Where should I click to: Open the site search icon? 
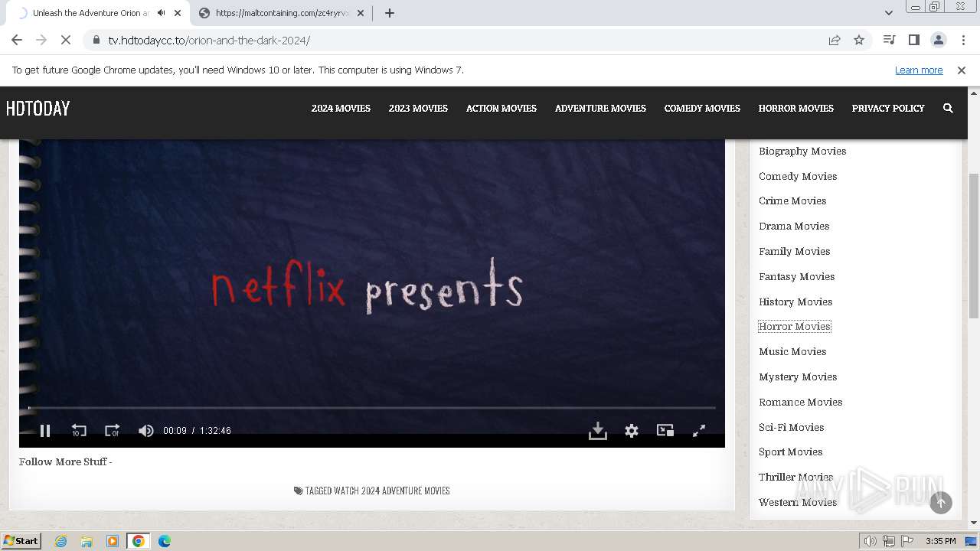[x=948, y=109]
